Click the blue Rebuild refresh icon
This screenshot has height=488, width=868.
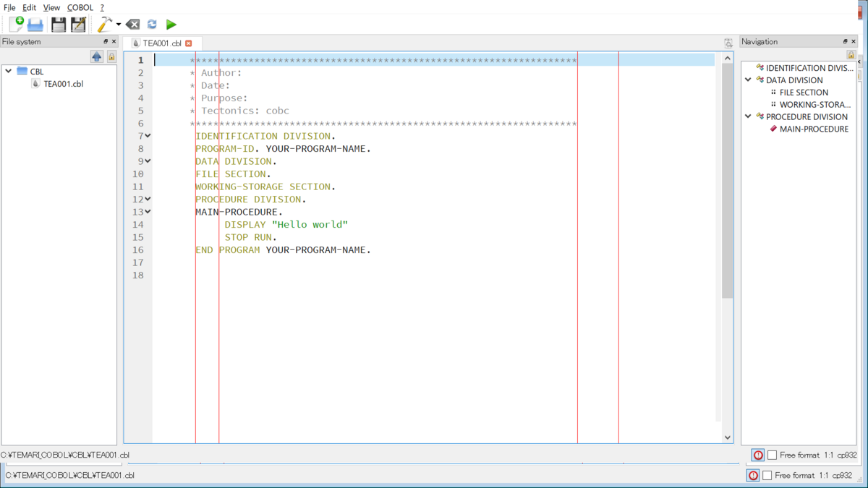(x=152, y=25)
